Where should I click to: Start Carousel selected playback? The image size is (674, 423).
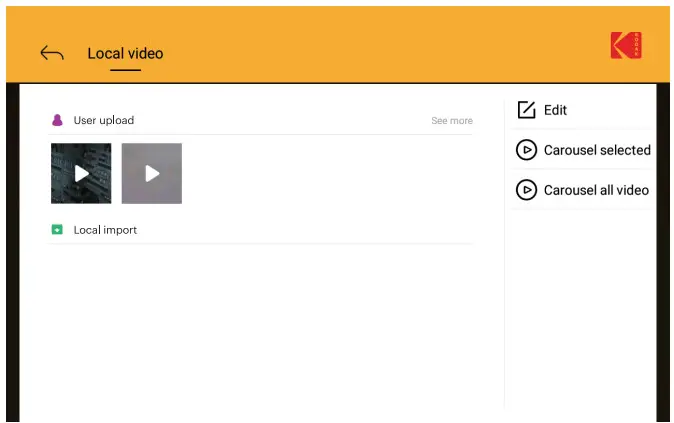click(x=597, y=150)
